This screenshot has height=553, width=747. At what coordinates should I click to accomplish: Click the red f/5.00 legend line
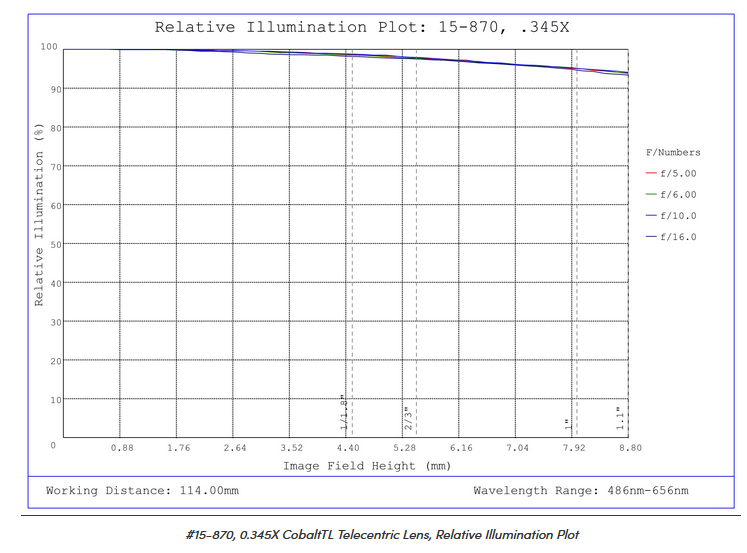(x=651, y=174)
